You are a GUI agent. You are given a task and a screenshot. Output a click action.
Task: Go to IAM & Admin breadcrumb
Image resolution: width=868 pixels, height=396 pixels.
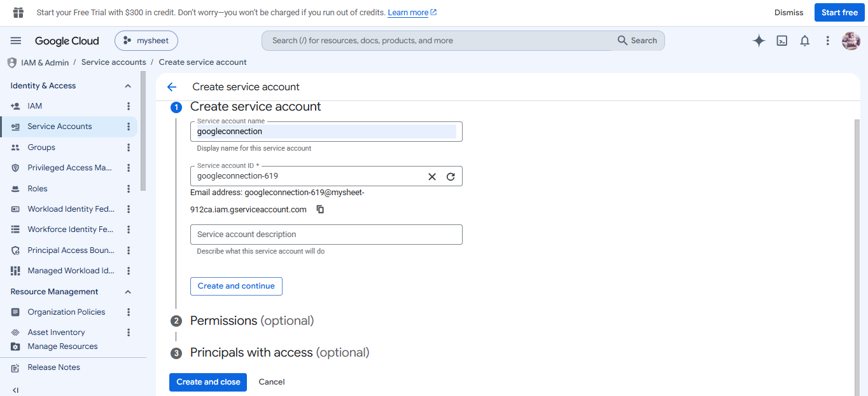(44, 62)
